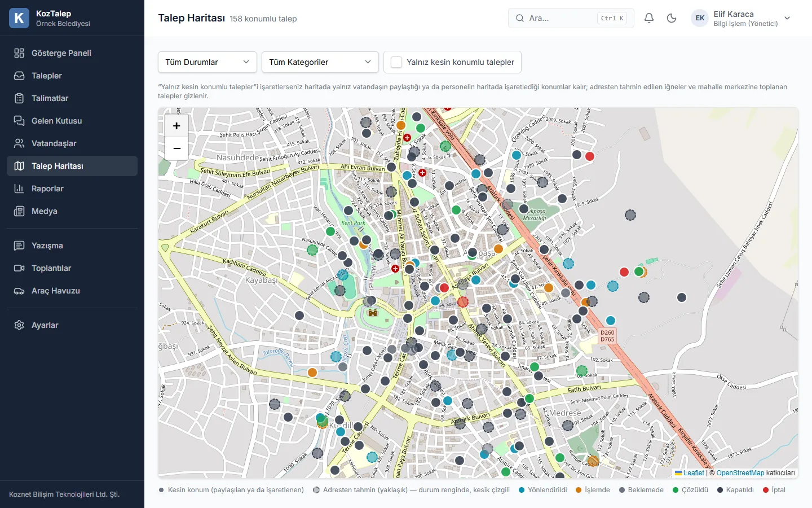Viewport: 812px width, 508px height.
Task: Click the Talep Haritası map icon
Action: (19, 166)
